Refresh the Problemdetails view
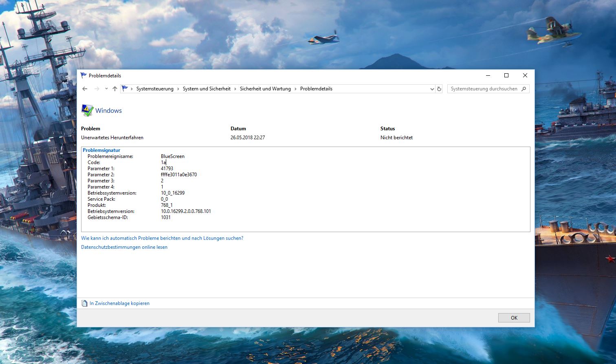 [x=439, y=89]
